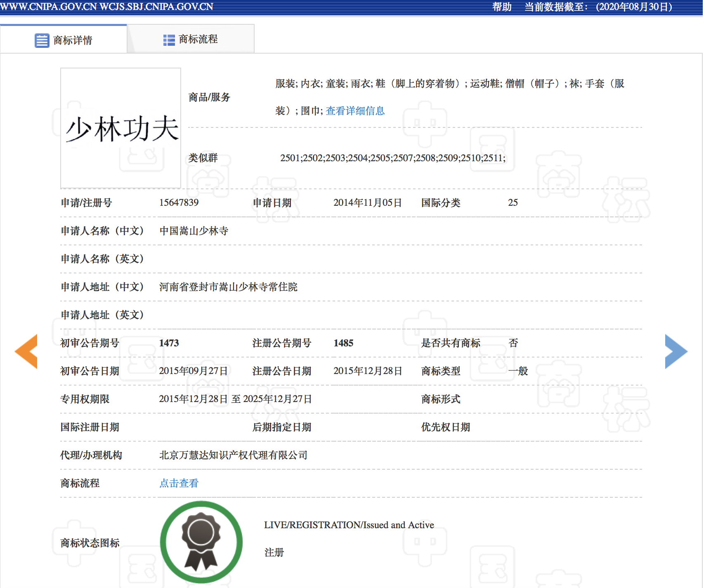Select registration announcement date 2015年12月28日
Image resolution: width=704 pixels, height=588 pixels.
(368, 371)
